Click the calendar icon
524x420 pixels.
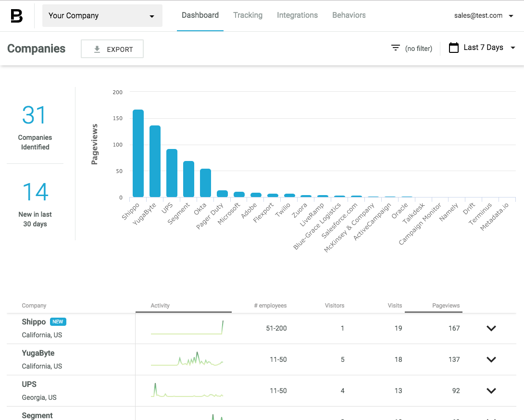[x=453, y=48]
